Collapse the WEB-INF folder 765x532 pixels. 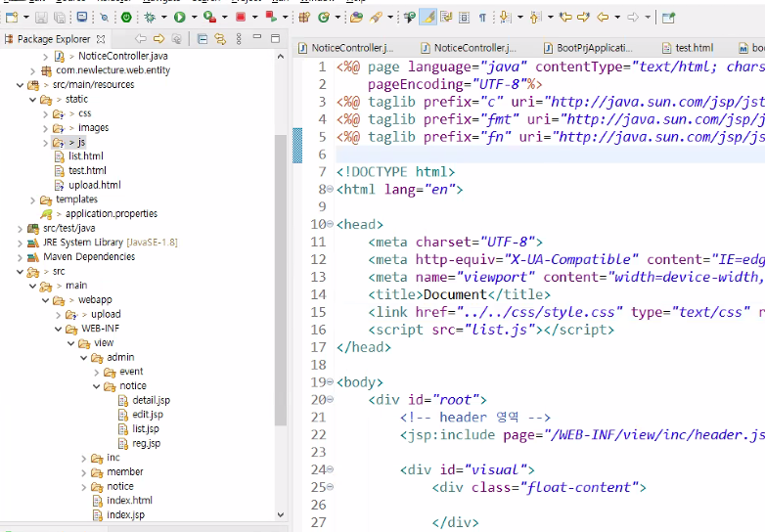[58, 330]
